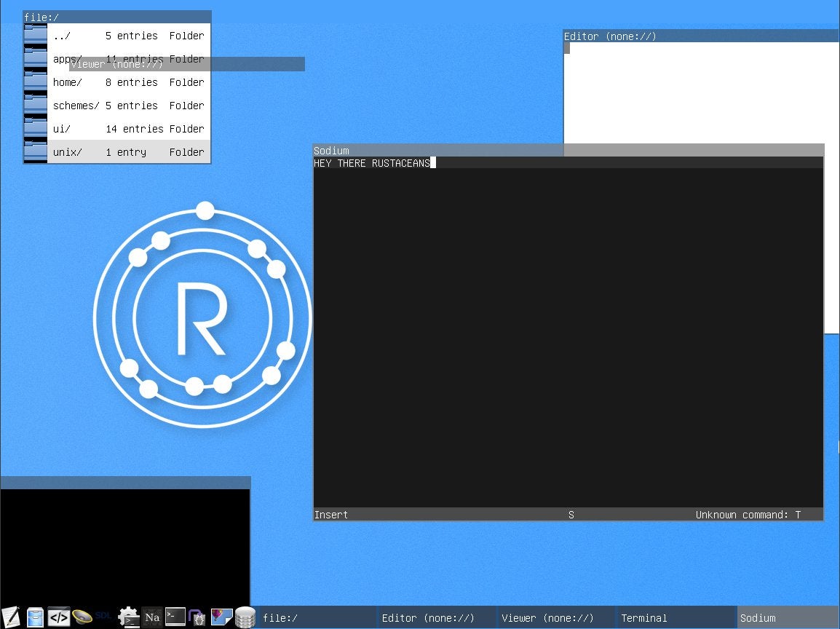840x629 pixels.
Task: Click the purple arrow braces icon
Action: pos(198,617)
